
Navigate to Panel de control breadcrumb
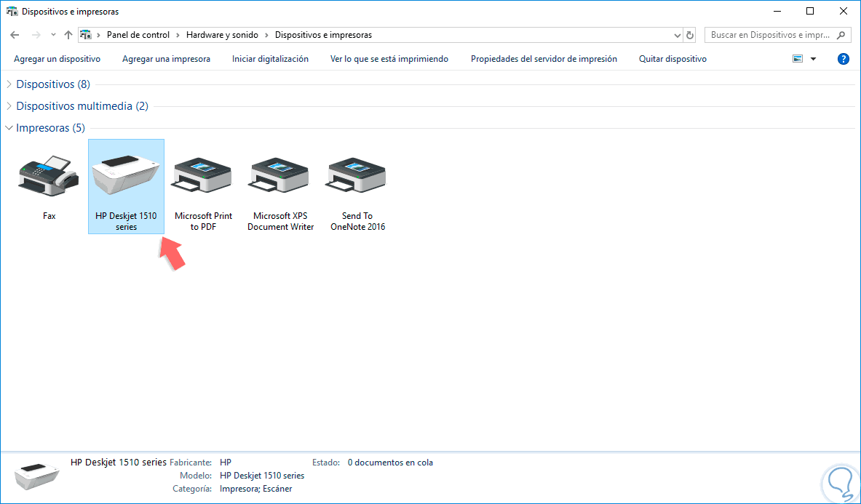coord(138,35)
